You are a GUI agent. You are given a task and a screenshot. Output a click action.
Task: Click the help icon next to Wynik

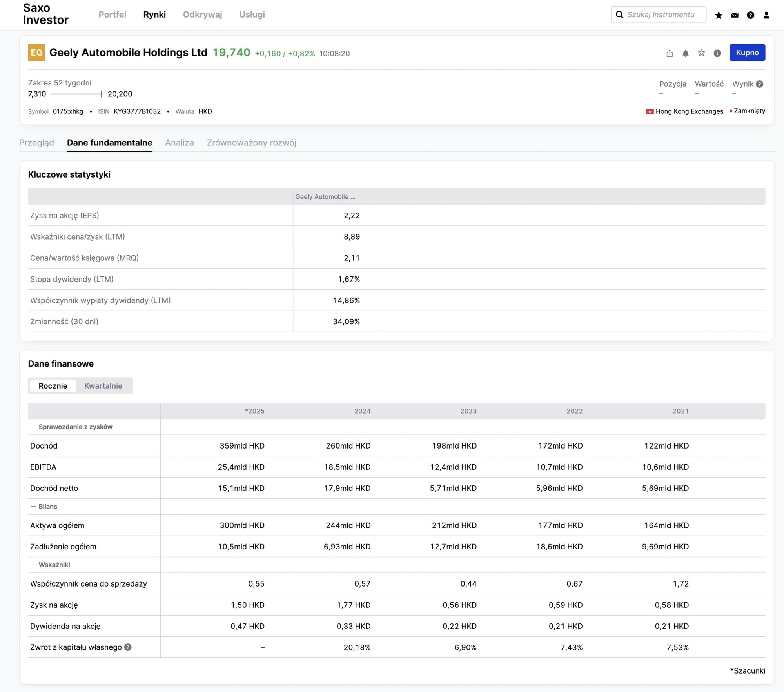coord(760,84)
